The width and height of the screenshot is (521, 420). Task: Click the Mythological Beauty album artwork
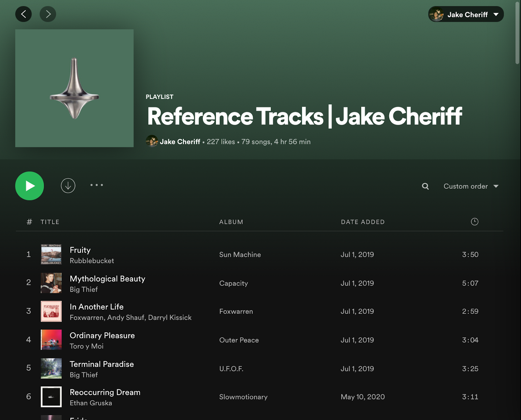(x=51, y=283)
